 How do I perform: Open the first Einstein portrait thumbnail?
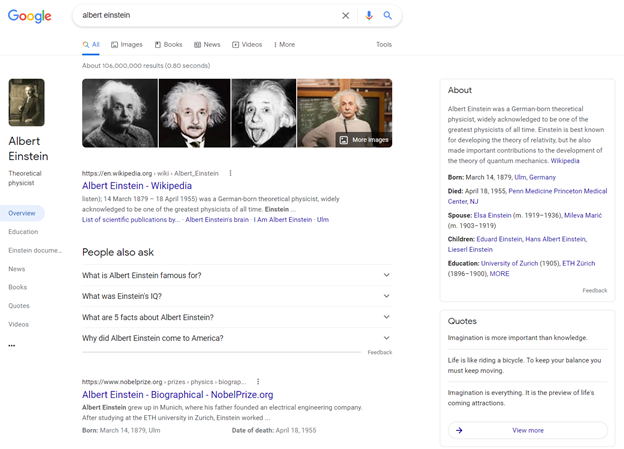[120, 113]
